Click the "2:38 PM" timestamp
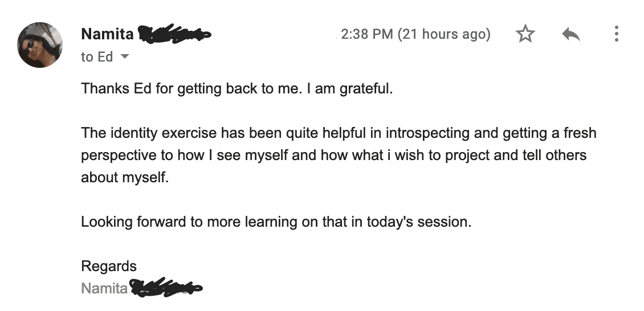644x311 pixels. click(367, 34)
